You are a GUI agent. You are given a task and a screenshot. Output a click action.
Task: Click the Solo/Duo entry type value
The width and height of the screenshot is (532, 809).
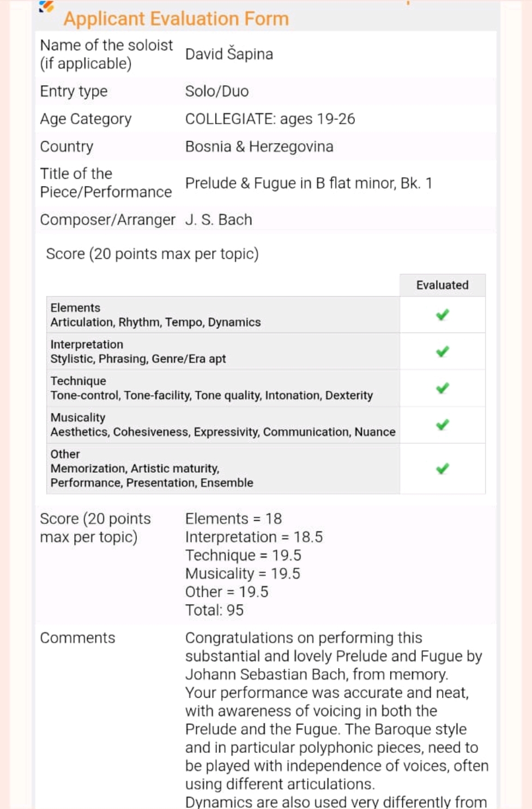pyautogui.click(x=217, y=91)
